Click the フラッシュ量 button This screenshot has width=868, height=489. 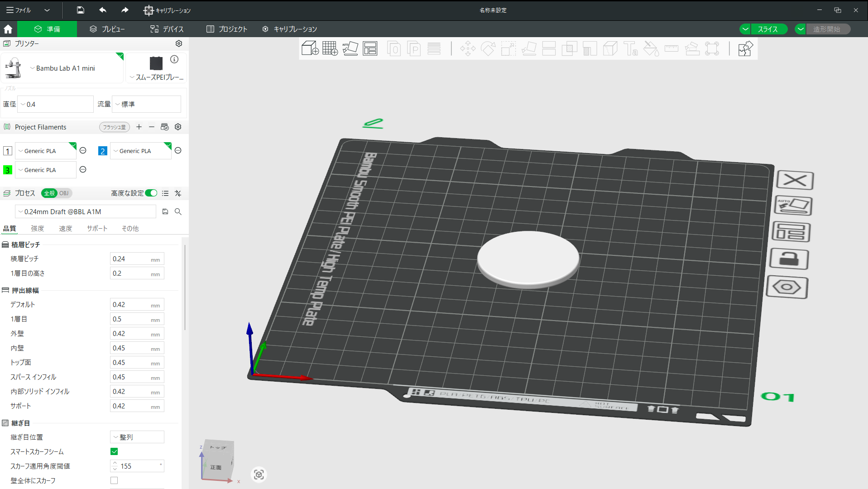pos(114,127)
